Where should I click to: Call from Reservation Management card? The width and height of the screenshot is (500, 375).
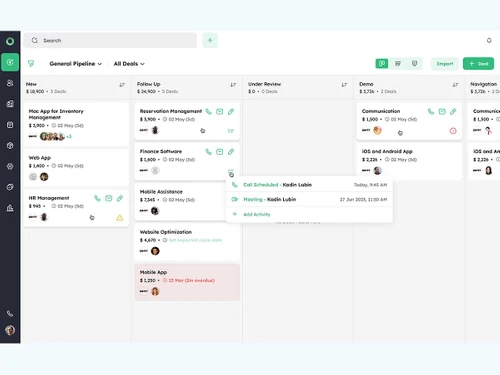tap(208, 112)
